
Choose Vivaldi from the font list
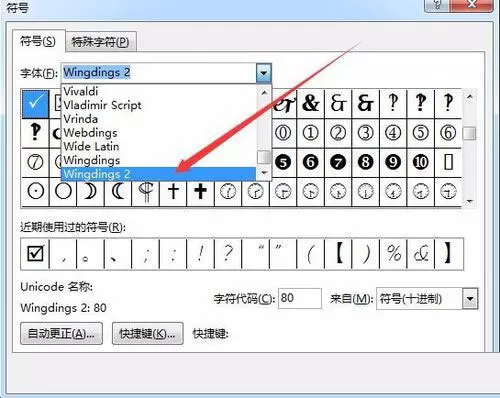[x=159, y=91]
